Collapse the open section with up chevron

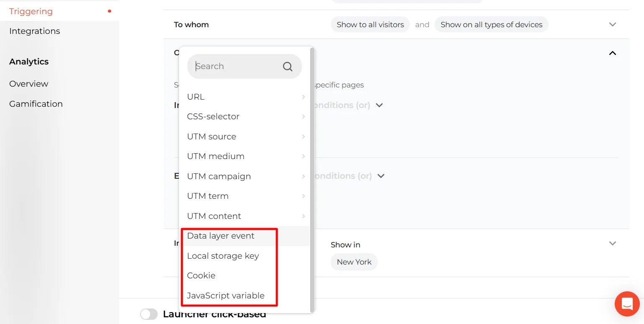tap(612, 53)
